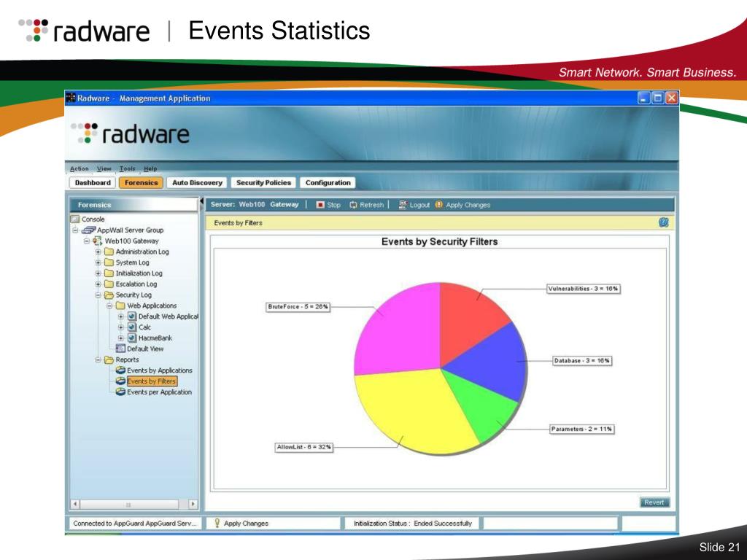Viewport: 747px width, 560px height.
Task: Collapse the Security Log node
Action: pos(98,295)
